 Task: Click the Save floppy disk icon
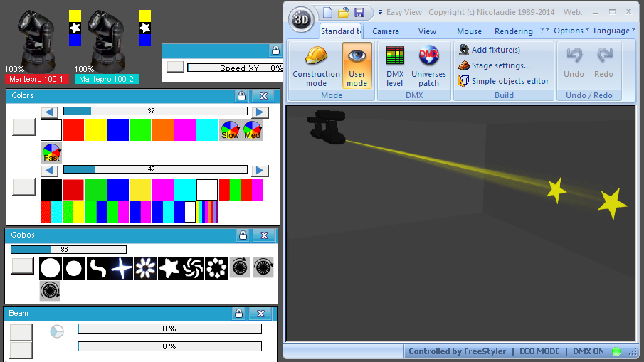(x=359, y=13)
